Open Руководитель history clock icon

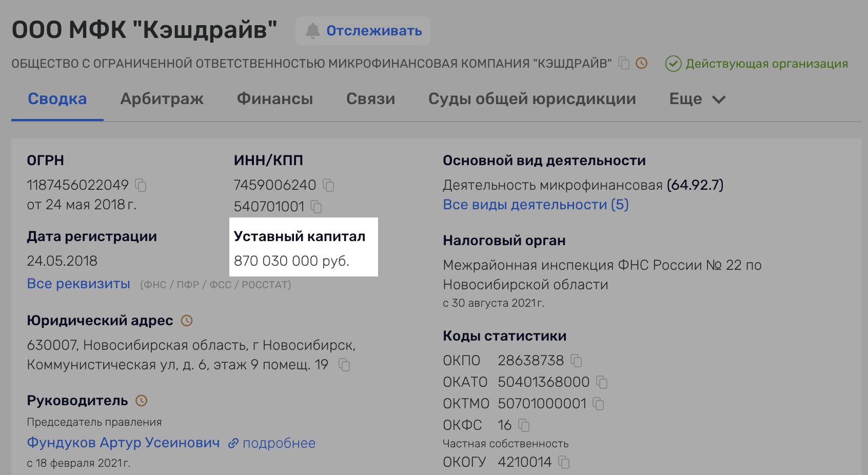(x=141, y=401)
